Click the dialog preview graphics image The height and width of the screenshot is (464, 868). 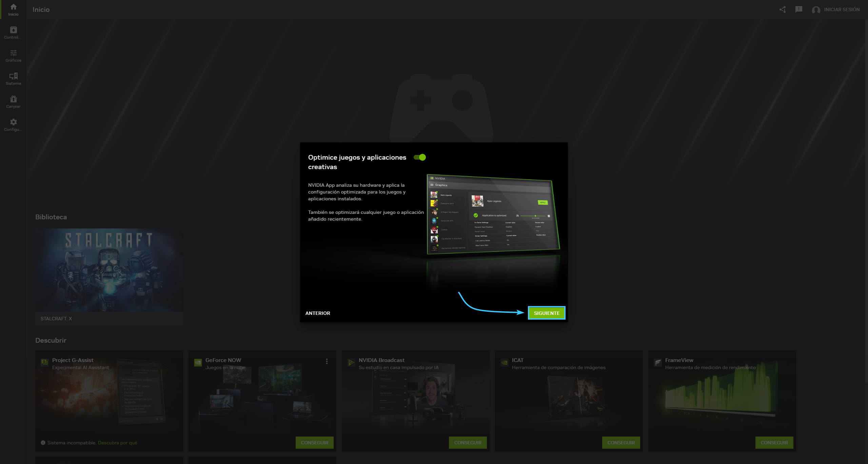tap(493, 214)
